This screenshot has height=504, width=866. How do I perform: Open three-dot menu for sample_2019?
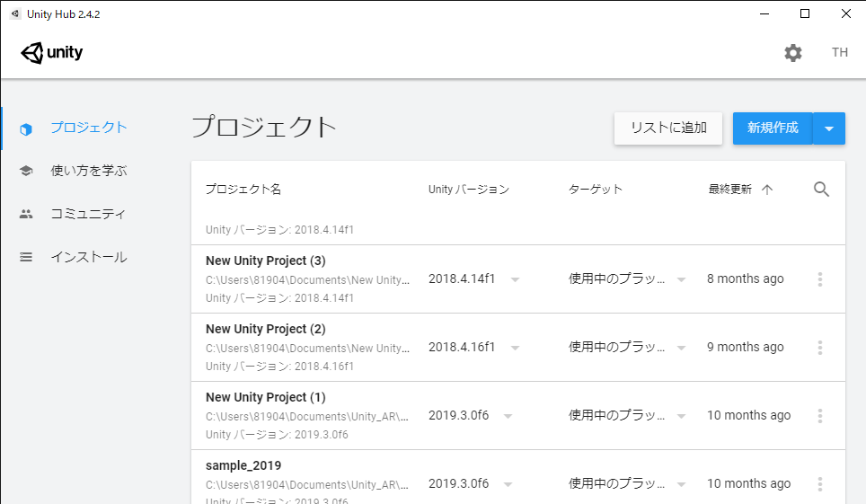pos(820,484)
